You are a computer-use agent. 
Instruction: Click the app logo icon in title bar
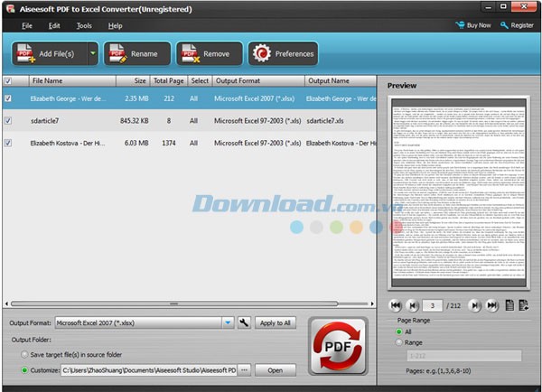point(11,9)
